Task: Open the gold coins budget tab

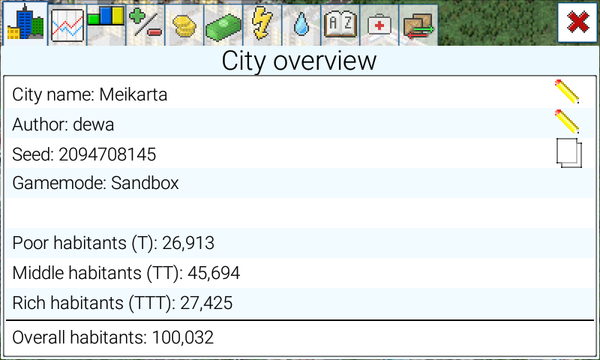Action: click(184, 25)
